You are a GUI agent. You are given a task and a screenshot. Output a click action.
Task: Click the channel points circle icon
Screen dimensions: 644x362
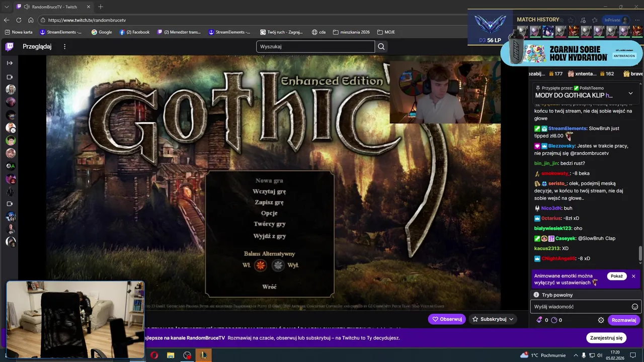click(554, 320)
